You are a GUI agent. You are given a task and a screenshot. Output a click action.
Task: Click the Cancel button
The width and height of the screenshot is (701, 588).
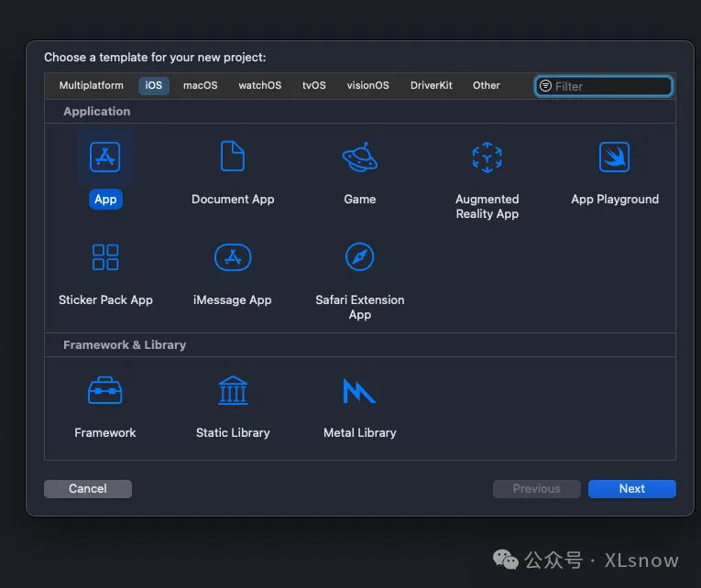tap(88, 489)
